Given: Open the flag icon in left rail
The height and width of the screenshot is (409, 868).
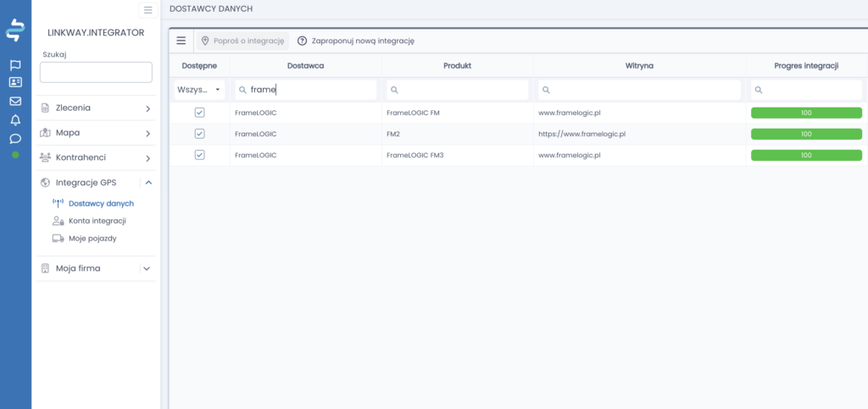Looking at the screenshot, I should [15, 65].
